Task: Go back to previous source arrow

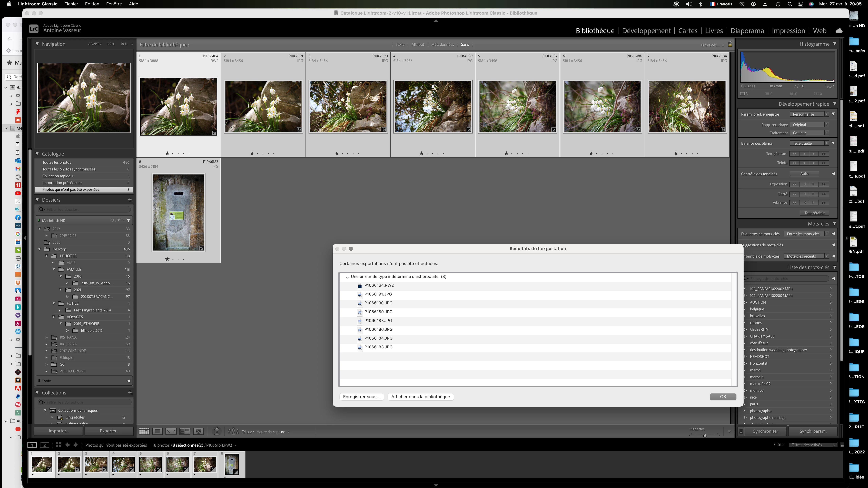Action: point(67,445)
